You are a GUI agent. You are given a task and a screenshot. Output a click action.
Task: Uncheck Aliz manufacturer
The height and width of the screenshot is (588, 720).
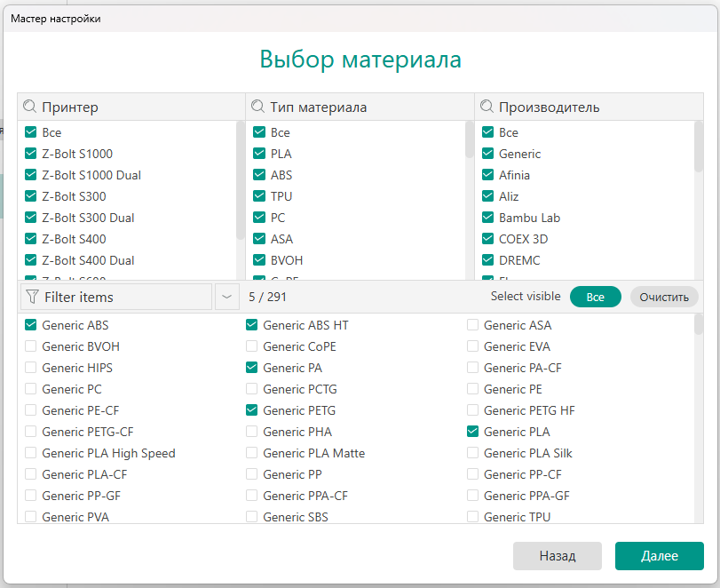click(x=487, y=196)
